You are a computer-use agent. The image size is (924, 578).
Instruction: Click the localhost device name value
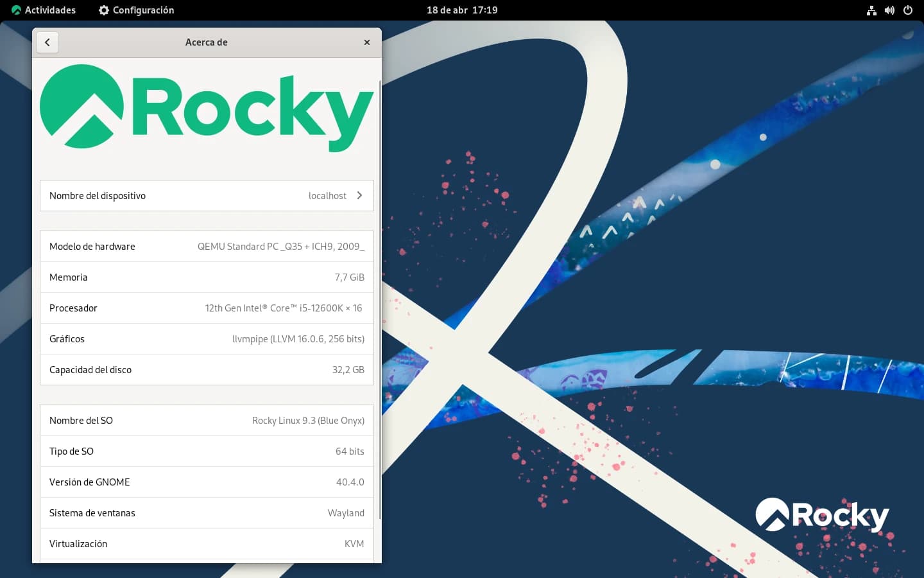point(327,196)
